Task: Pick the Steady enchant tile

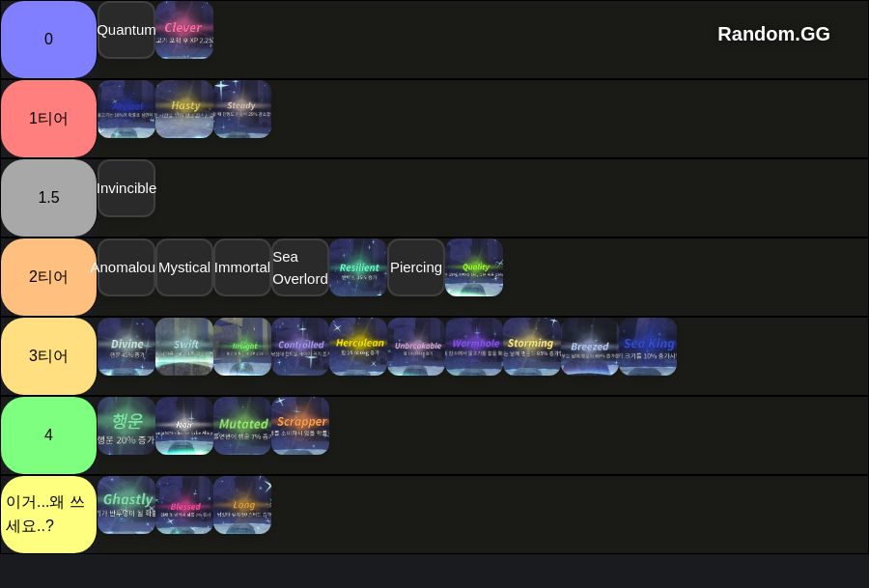Action: coord(242,109)
